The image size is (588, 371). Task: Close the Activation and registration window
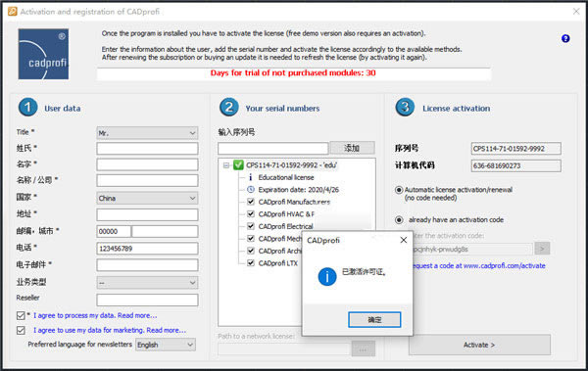click(576, 12)
